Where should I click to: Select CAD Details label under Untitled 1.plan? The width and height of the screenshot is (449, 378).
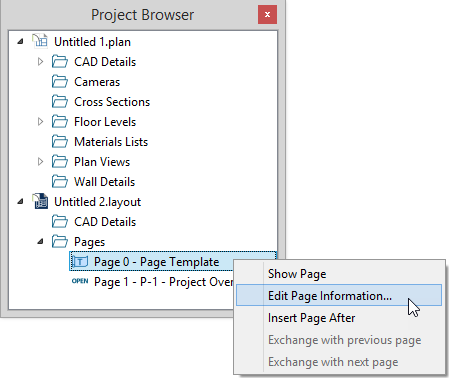(x=105, y=62)
